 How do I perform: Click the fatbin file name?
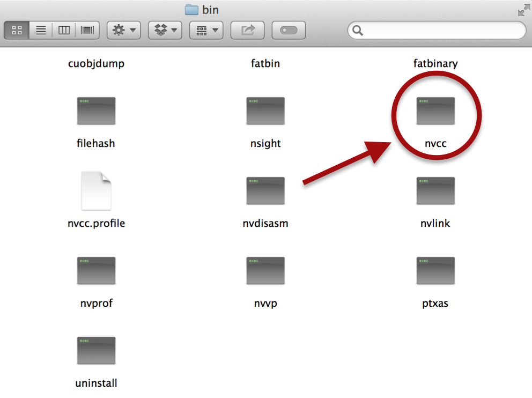(265, 63)
